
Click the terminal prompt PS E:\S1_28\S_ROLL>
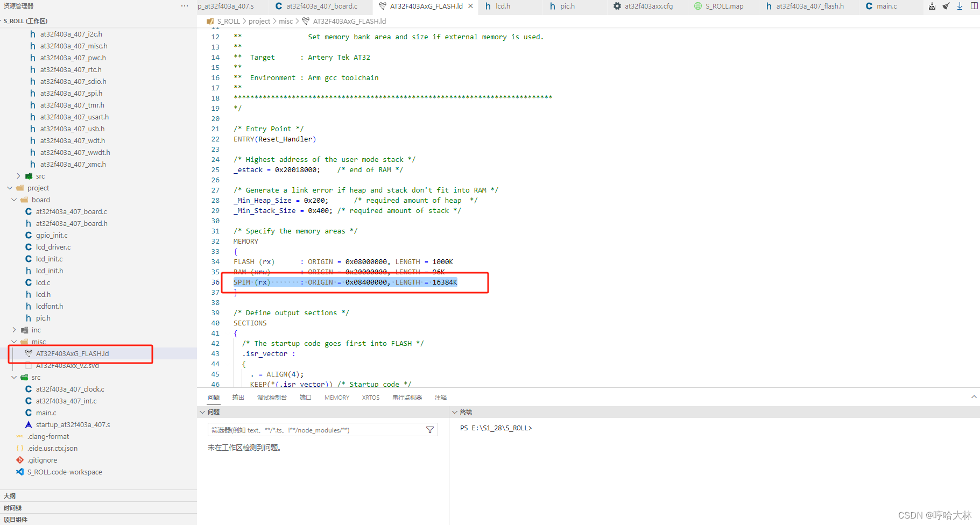click(496, 428)
